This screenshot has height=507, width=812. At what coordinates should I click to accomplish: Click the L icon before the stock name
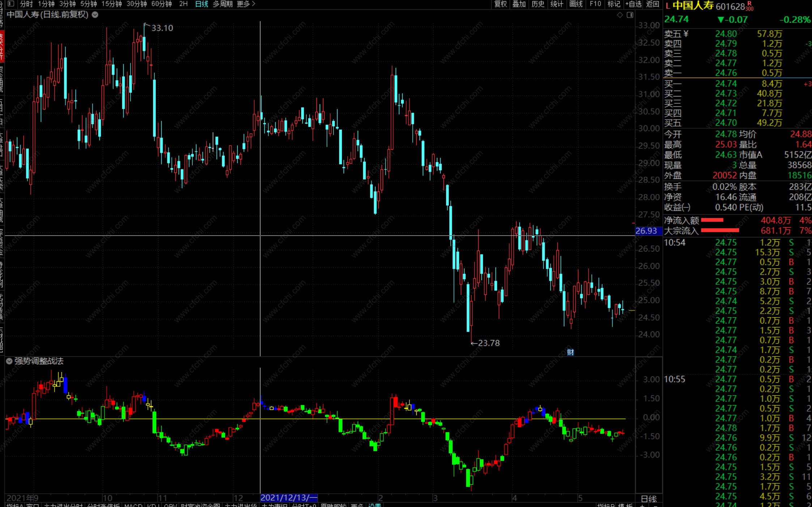668,6
